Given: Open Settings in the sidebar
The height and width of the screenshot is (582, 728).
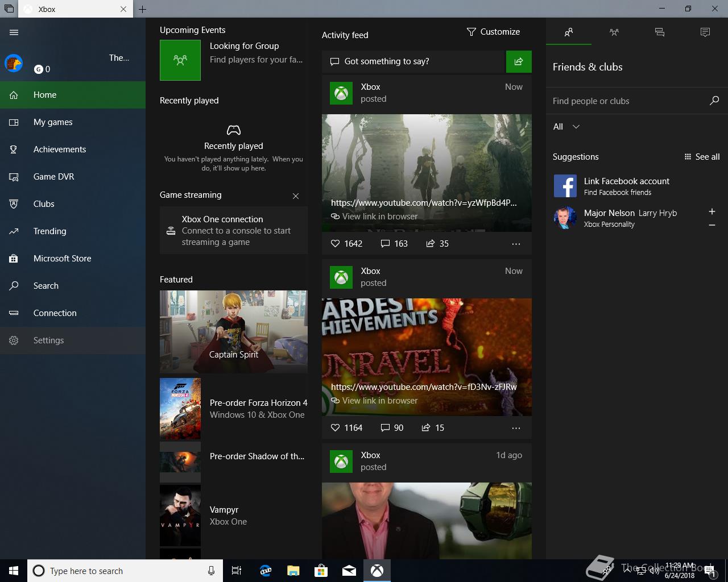Looking at the screenshot, I should [73, 340].
